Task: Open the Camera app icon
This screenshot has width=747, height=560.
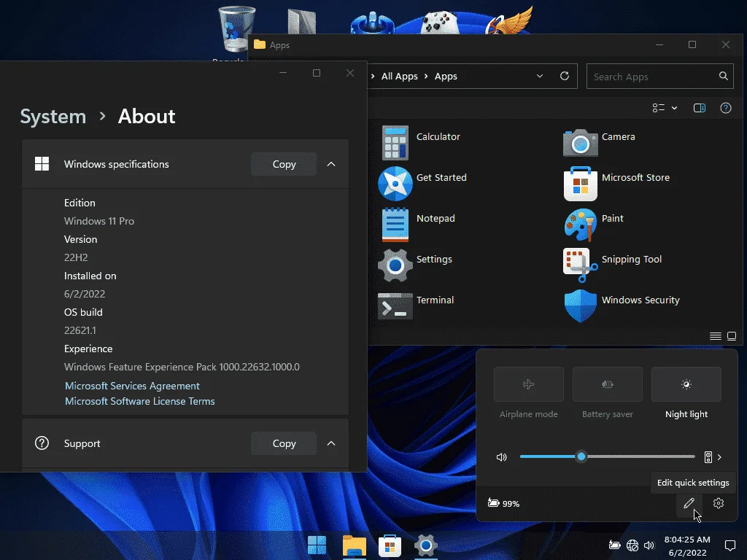Action: point(580,142)
